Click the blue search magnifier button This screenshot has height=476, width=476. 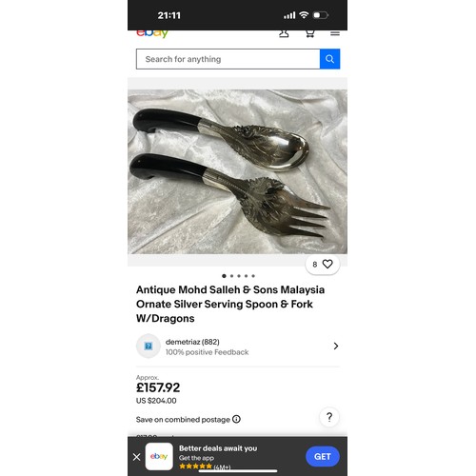[329, 59]
